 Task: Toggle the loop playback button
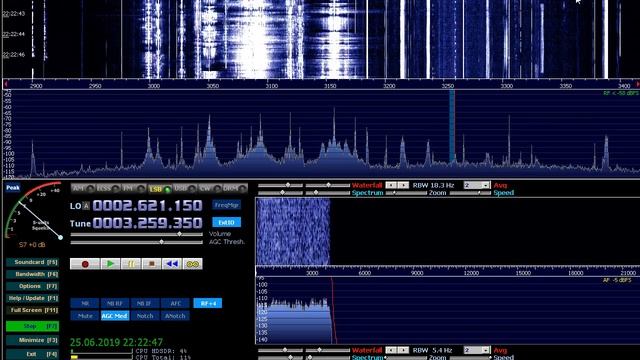coord(192,264)
